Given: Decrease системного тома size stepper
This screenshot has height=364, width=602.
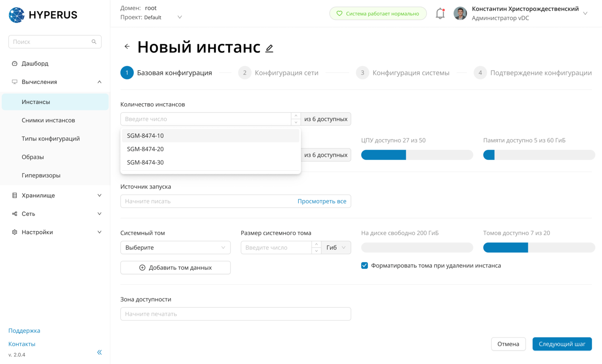Looking at the screenshot, I should click(316, 251).
